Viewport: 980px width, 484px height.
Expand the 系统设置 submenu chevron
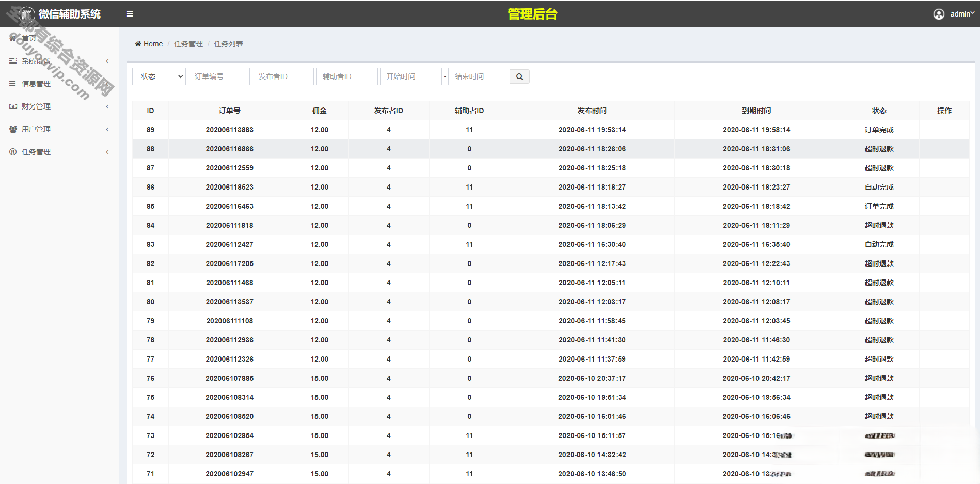[x=107, y=61]
